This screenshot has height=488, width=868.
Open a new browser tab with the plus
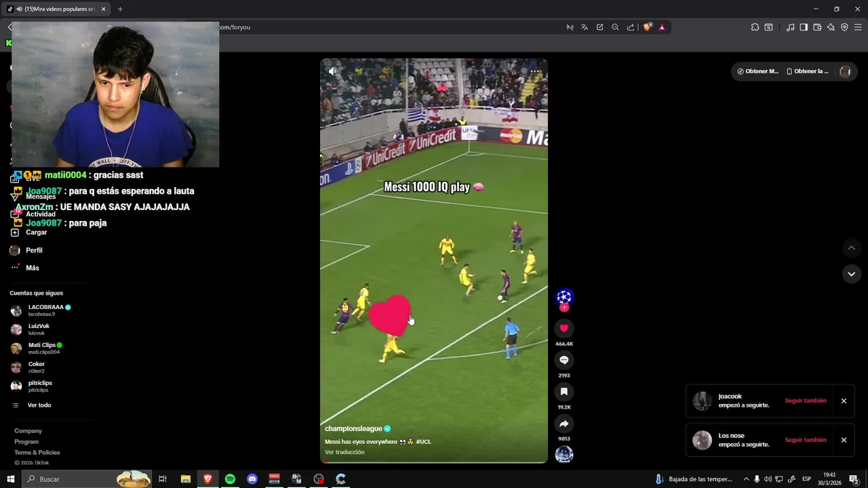tap(120, 9)
